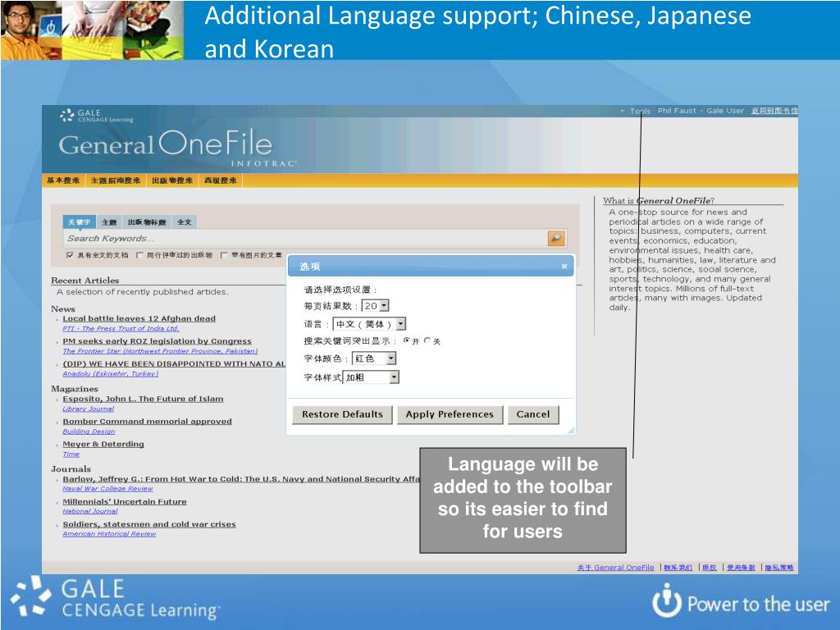The image size is (840, 630).
Task: Open the 关于 General OneFile footer link
Action: coord(615,568)
